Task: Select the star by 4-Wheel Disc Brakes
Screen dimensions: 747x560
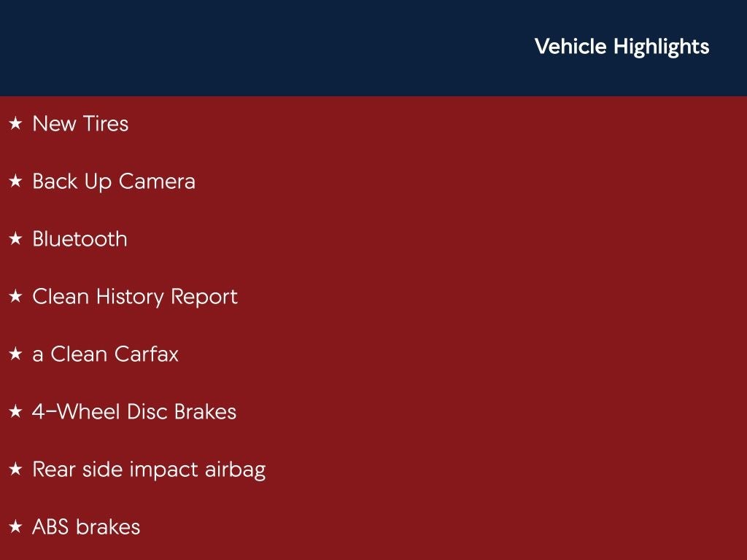Action: 15,412
